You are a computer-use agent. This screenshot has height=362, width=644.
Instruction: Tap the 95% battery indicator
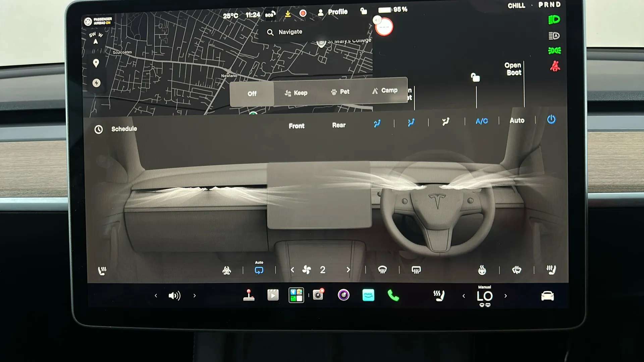tap(392, 10)
